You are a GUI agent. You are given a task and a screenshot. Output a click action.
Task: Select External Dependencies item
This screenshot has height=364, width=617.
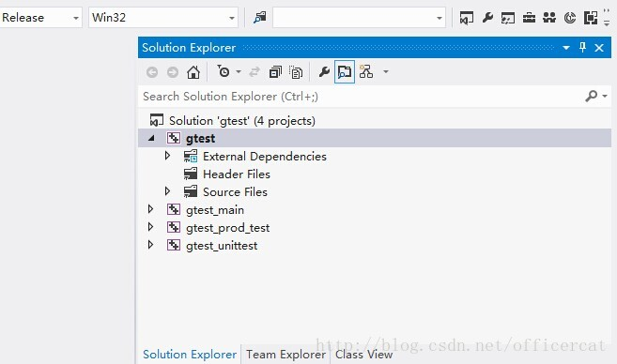pos(265,157)
